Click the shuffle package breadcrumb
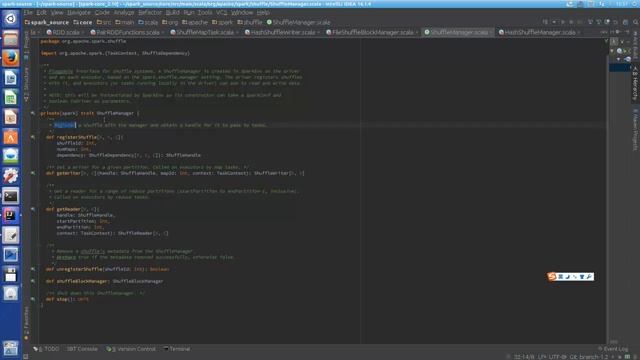 pos(250,22)
